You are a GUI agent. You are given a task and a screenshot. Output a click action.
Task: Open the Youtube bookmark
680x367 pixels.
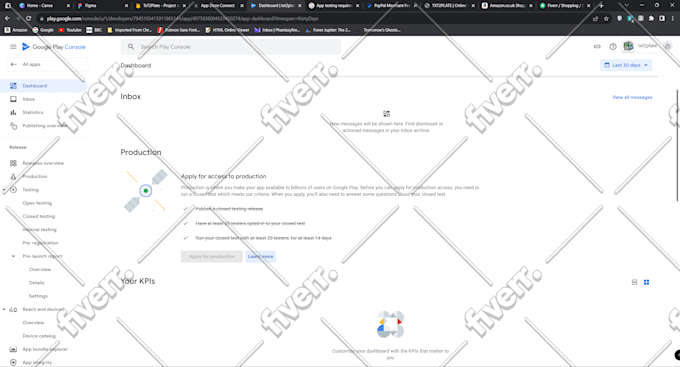pos(70,30)
